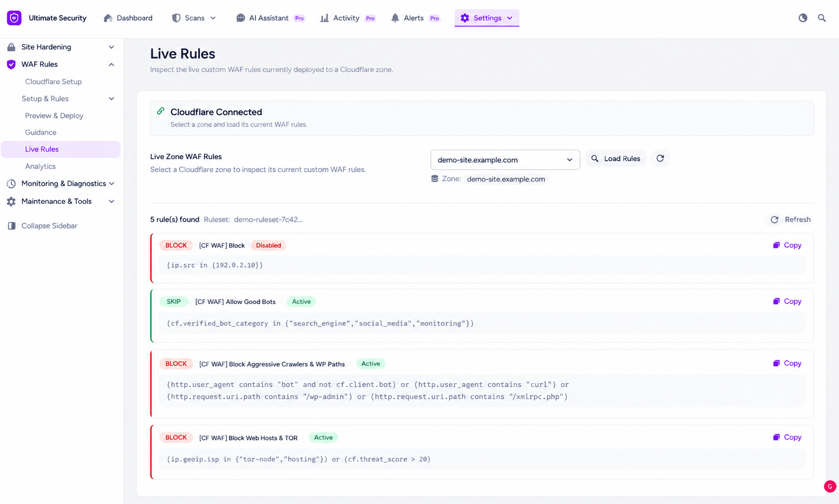Click the Collapse Sidebar panel icon
The height and width of the screenshot is (504, 839).
click(x=11, y=226)
